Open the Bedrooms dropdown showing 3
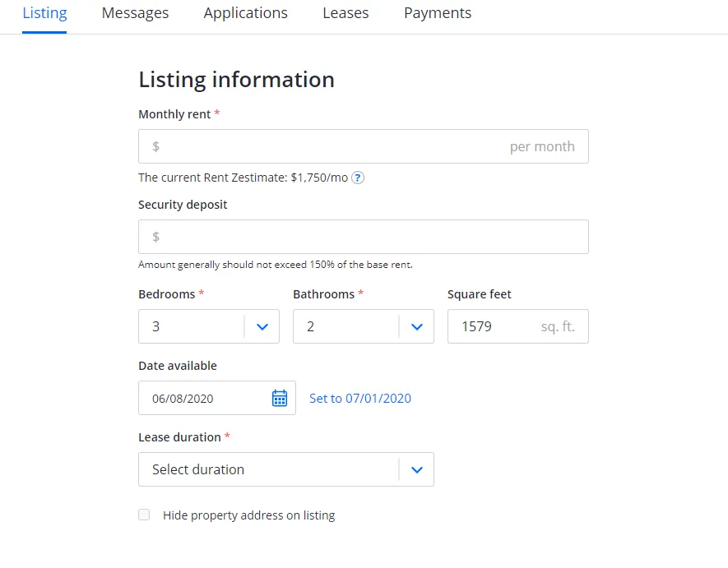 tap(193, 327)
